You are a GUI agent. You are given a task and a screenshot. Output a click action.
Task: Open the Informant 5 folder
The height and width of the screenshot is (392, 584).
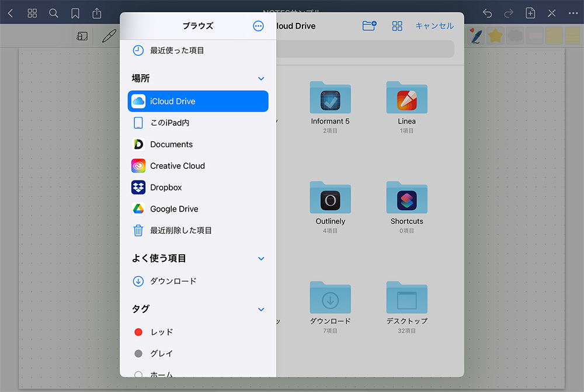pos(331,107)
